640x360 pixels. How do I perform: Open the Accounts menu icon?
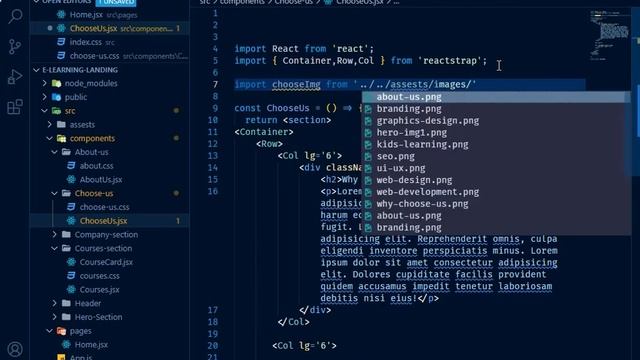[x=15, y=349]
